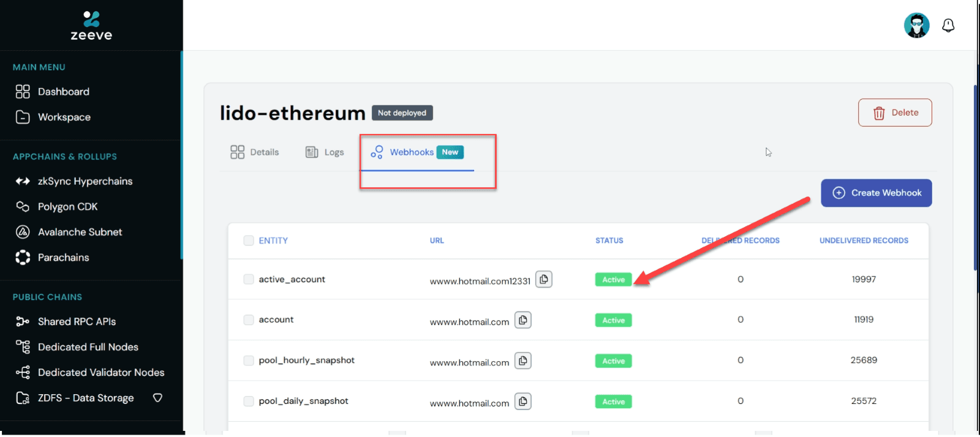Open the notifications bell
Screen dimensions: 980x437
tap(948, 26)
